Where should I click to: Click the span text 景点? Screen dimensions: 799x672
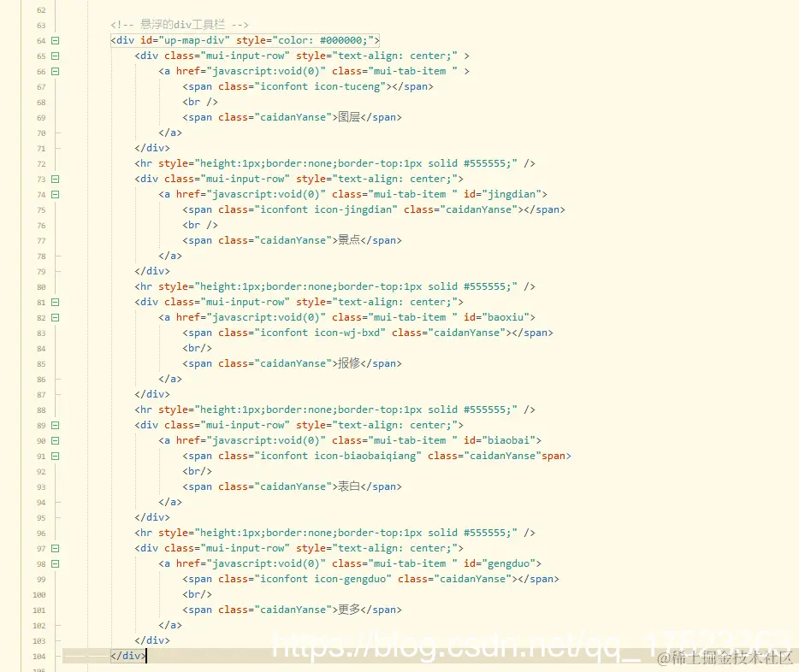click(349, 240)
